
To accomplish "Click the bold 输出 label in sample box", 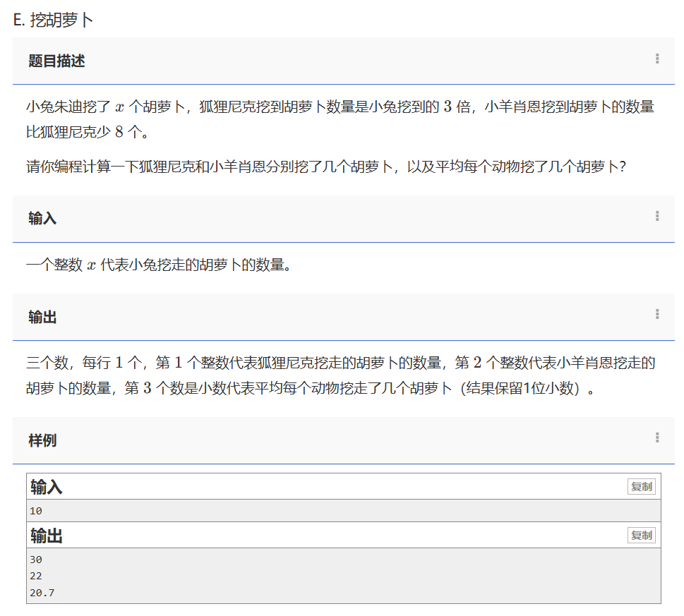I will [x=47, y=536].
